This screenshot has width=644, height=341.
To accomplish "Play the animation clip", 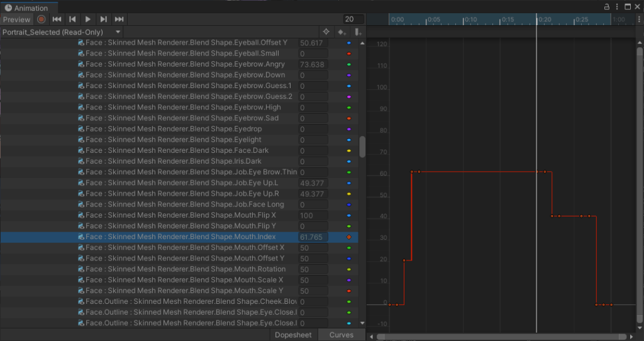I will click(88, 20).
